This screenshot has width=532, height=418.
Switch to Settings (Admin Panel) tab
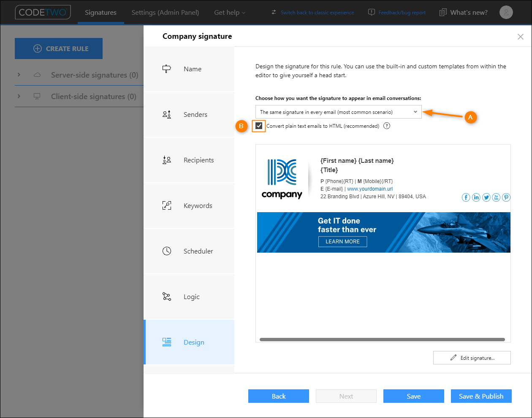click(x=165, y=12)
